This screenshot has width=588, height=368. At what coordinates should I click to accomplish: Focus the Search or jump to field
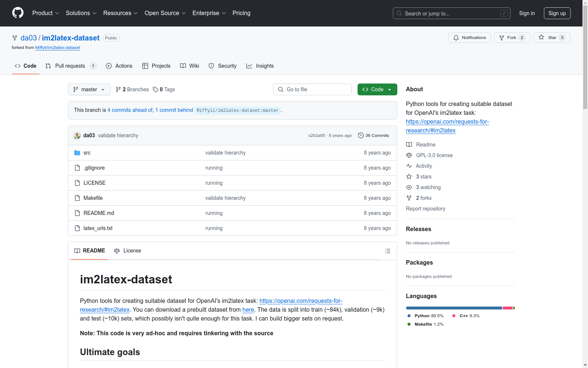pos(452,13)
